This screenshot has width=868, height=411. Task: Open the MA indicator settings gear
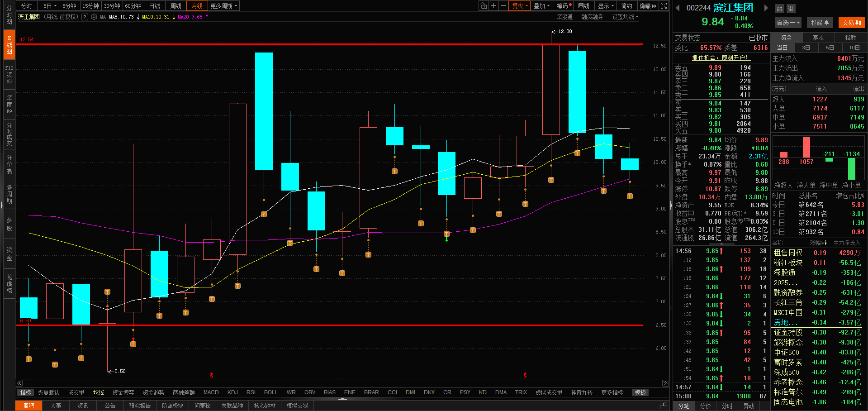[x=94, y=17]
